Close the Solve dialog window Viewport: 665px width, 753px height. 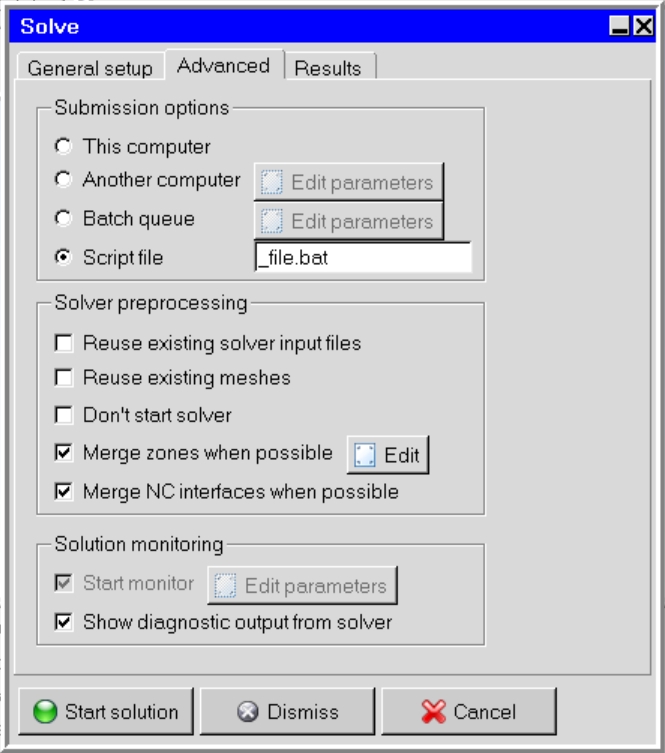(x=643, y=27)
